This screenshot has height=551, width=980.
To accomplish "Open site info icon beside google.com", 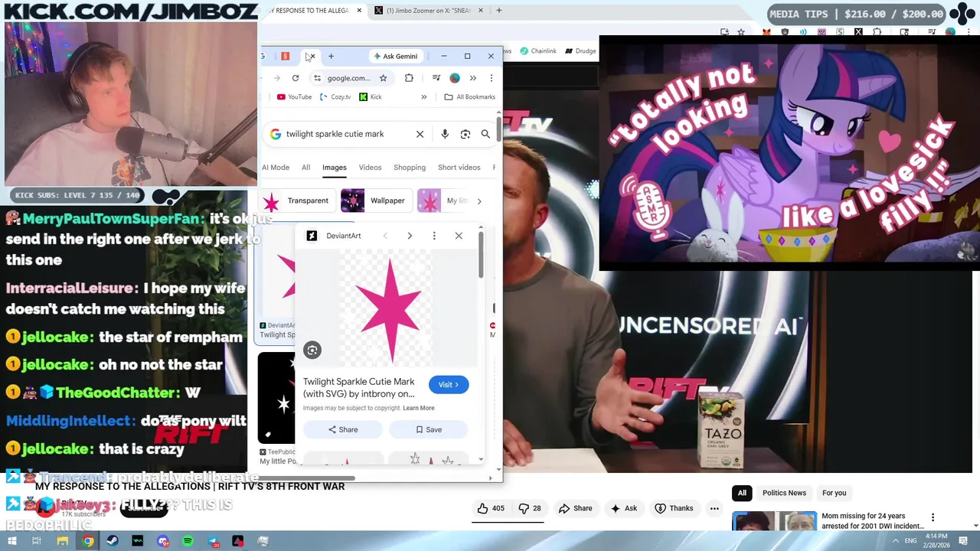I will pos(317,78).
